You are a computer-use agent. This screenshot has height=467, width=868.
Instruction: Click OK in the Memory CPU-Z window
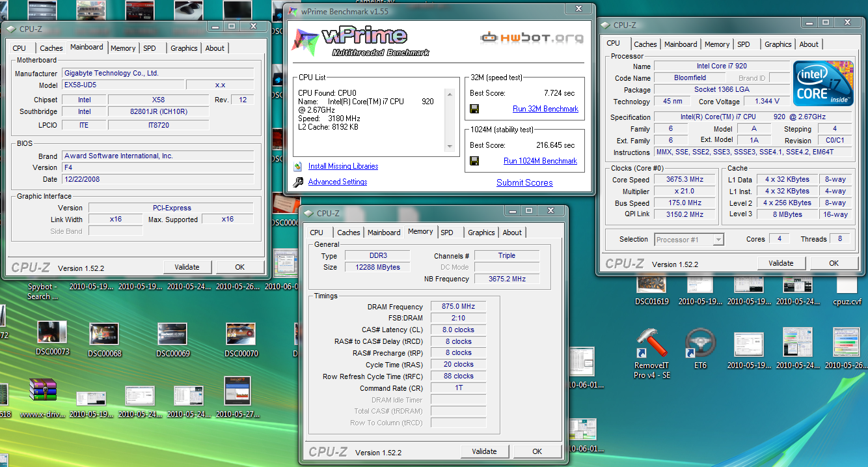537,451
